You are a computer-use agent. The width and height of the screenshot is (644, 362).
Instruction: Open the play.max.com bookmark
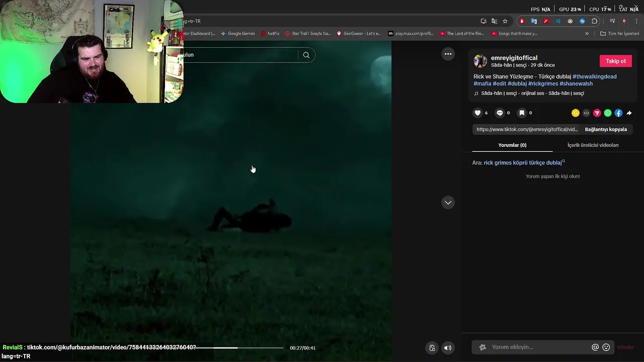[411, 34]
